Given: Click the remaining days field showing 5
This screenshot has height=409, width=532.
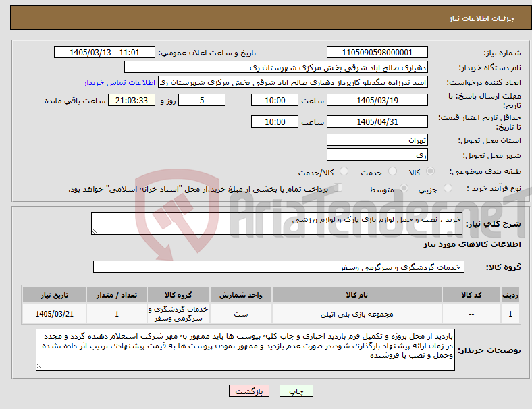Looking at the screenshot, I should coord(202,100).
